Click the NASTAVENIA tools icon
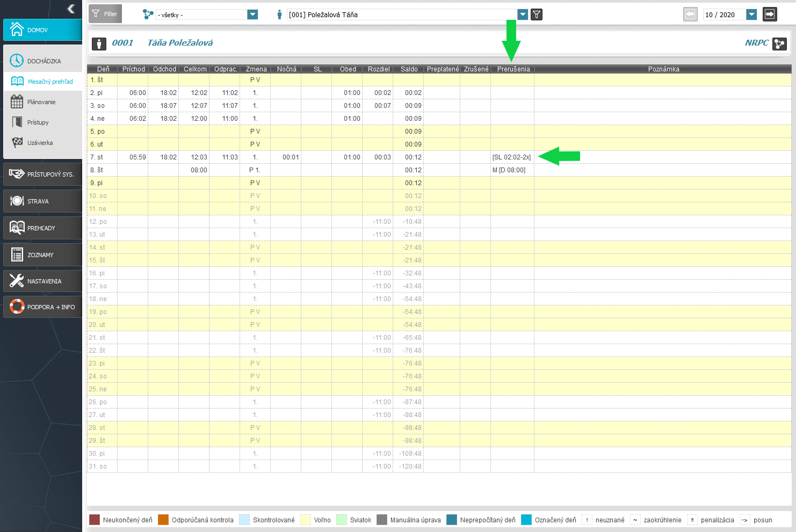 (17, 281)
